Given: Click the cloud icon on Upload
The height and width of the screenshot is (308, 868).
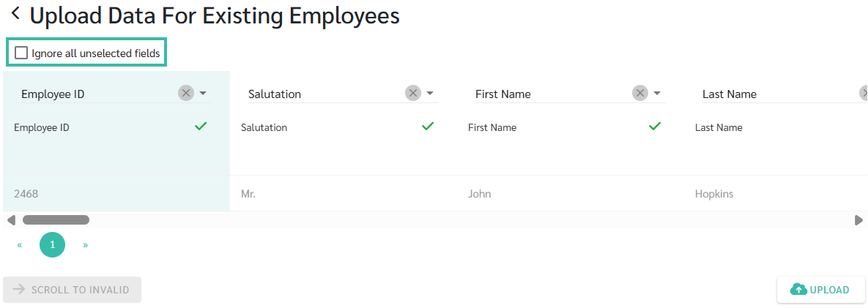Looking at the screenshot, I should (x=798, y=290).
